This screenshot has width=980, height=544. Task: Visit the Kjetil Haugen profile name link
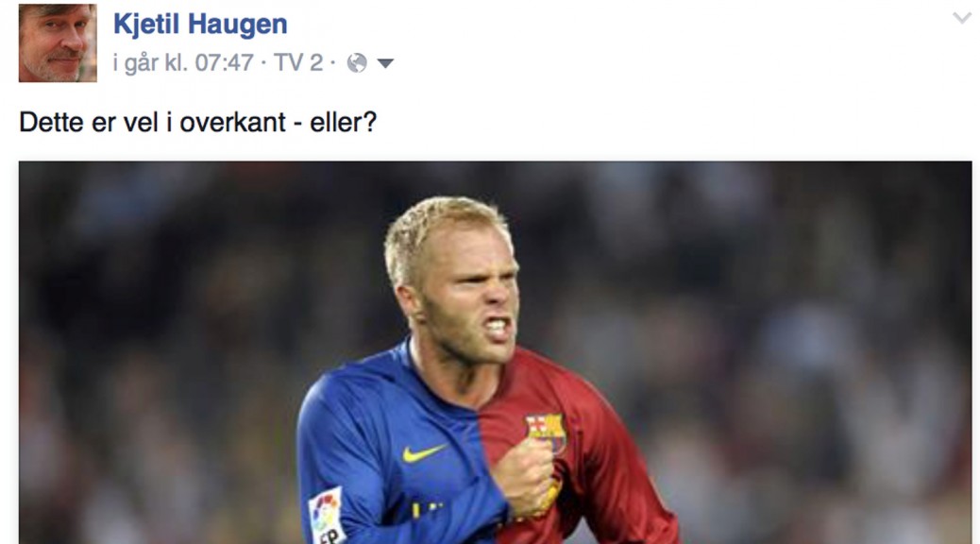coord(200,25)
